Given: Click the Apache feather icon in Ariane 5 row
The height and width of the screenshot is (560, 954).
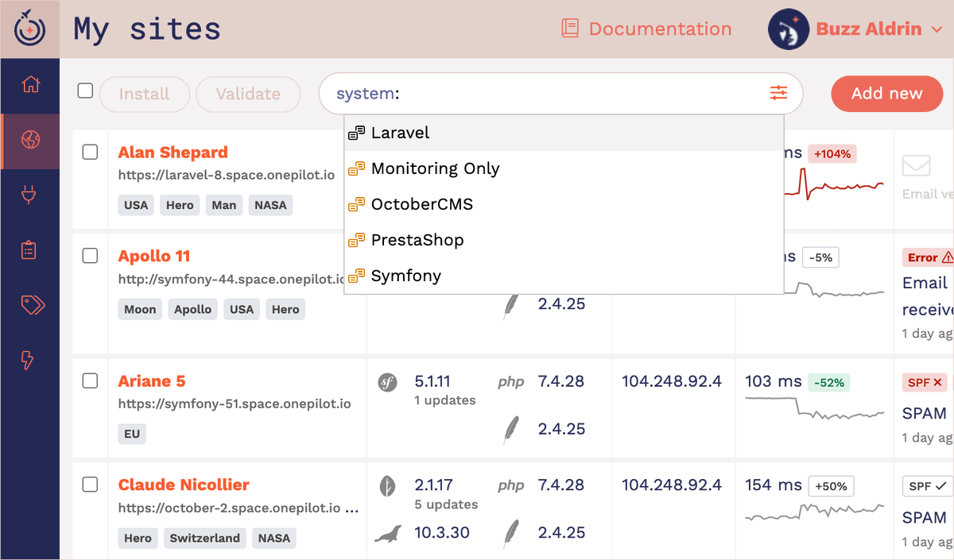Looking at the screenshot, I should pyautogui.click(x=510, y=430).
